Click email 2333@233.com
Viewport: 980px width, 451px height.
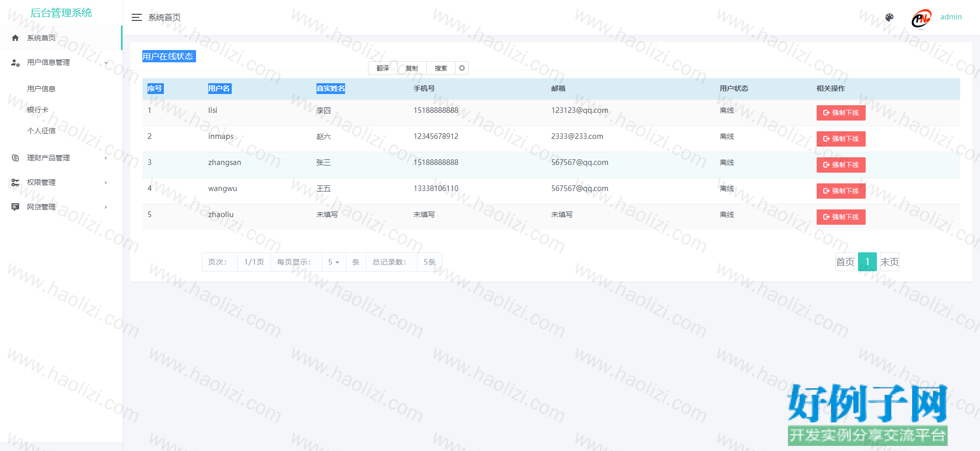coord(577,136)
